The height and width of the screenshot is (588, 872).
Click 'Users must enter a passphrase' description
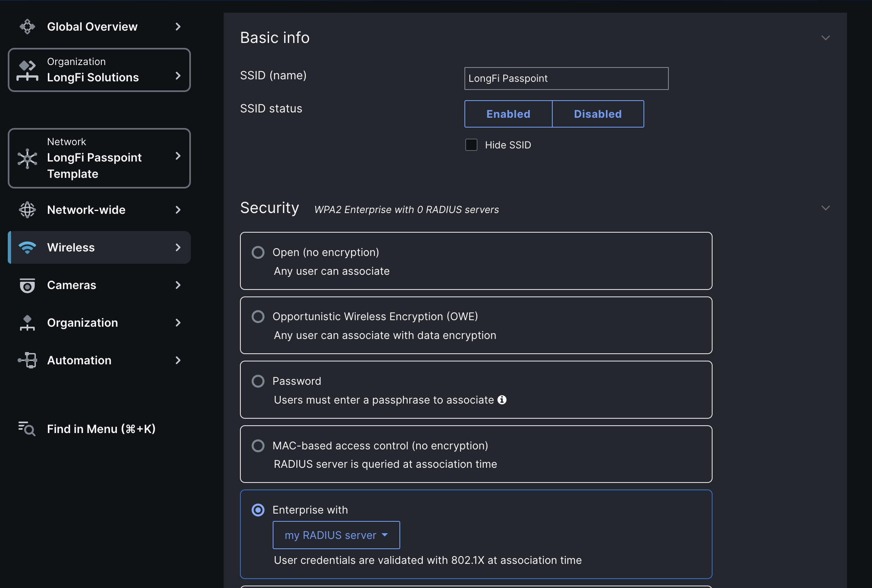pyautogui.click(x=384, y=400)
